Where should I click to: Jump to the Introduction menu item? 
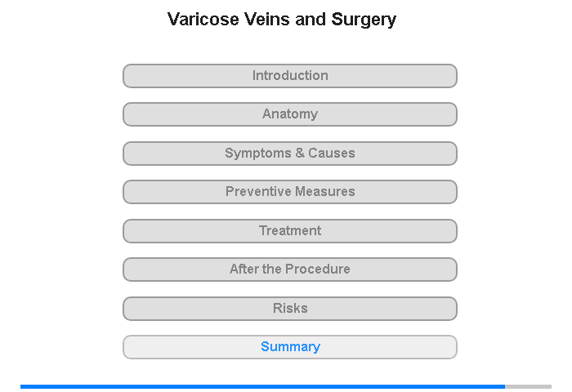point(289,76)
